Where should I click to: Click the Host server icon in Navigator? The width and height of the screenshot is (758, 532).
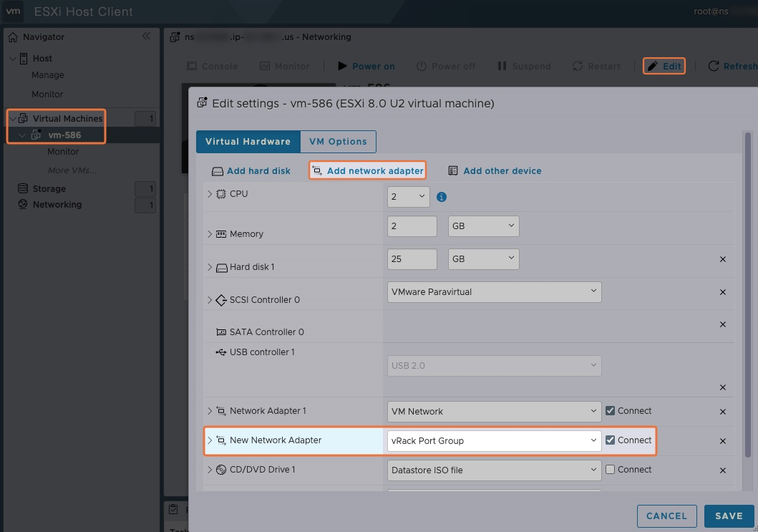point(23,59)
